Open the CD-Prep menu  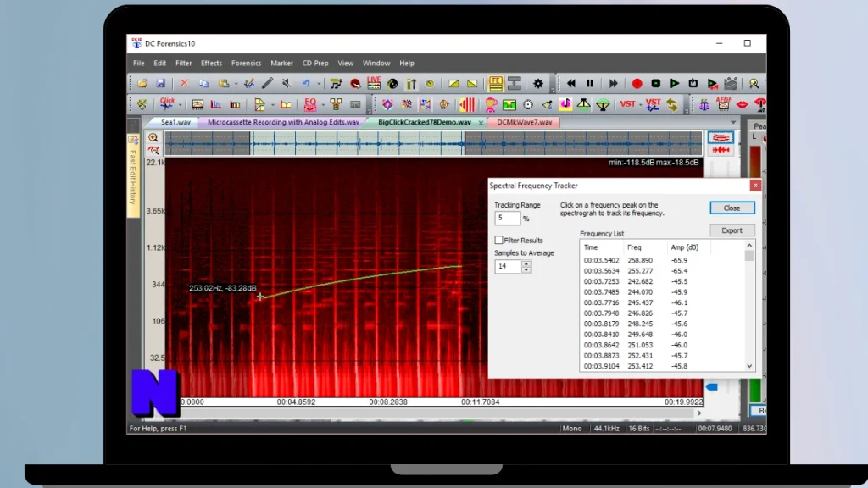(x=315, y=63)
